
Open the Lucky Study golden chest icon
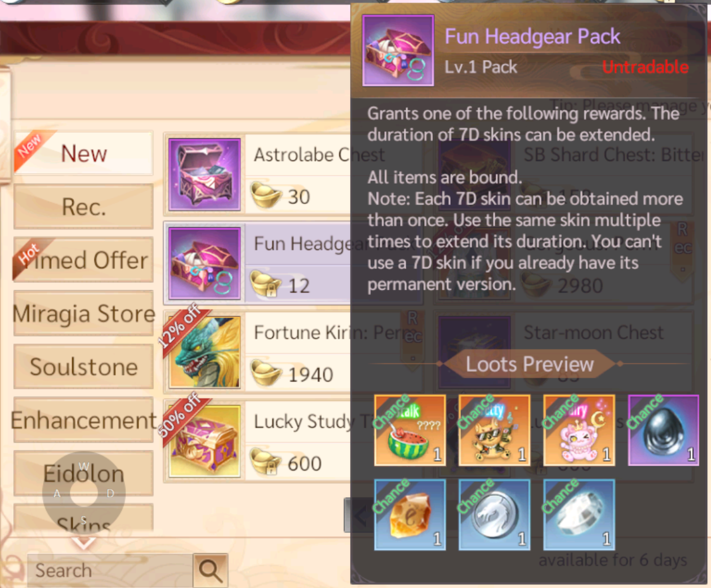coord(205,441)
